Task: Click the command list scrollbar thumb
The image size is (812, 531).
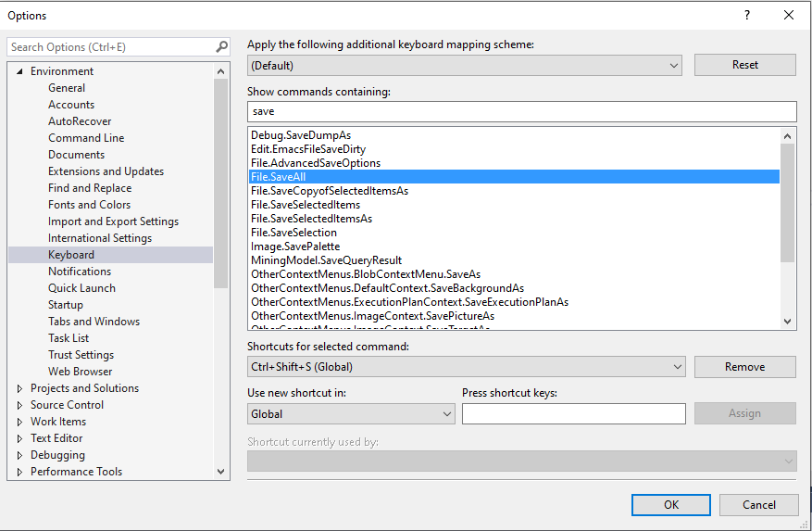Action: click(x=787, y=203)
